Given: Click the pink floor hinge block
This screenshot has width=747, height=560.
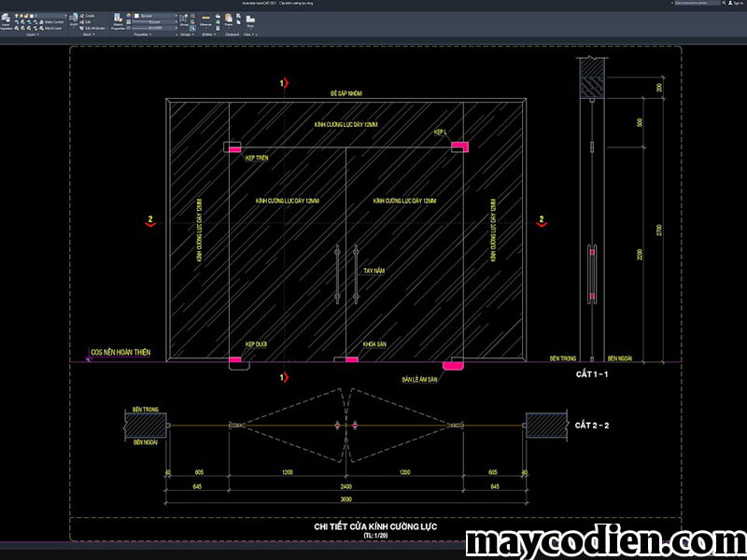Looking at the screenshot, I should point(453,366).
